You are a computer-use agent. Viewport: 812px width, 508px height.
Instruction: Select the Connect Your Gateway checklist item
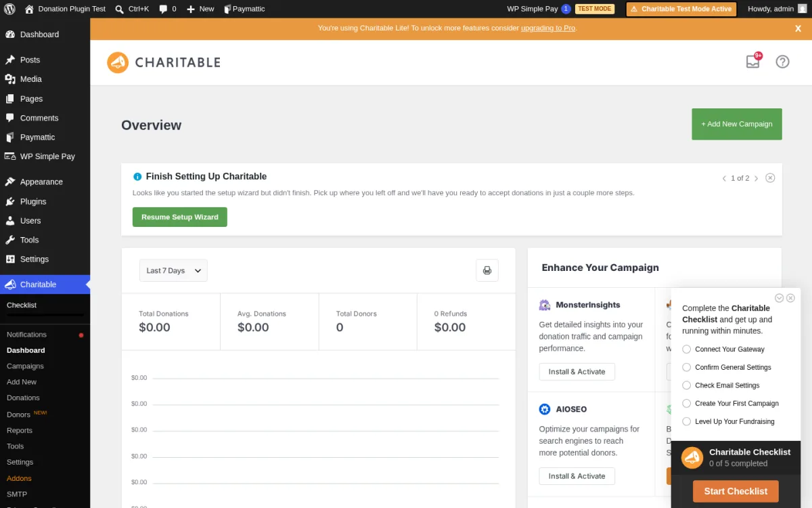pyautogui.click(x=723, y=350)
